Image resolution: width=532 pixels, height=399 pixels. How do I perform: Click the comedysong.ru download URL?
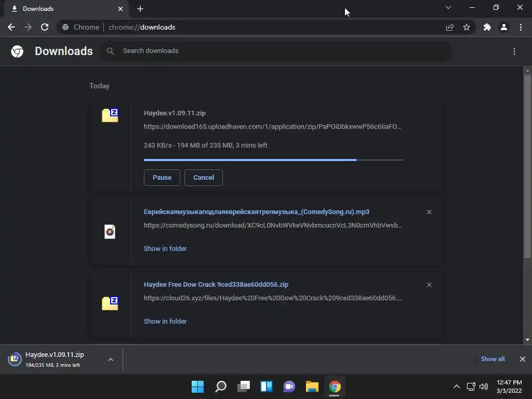point(273,225)
